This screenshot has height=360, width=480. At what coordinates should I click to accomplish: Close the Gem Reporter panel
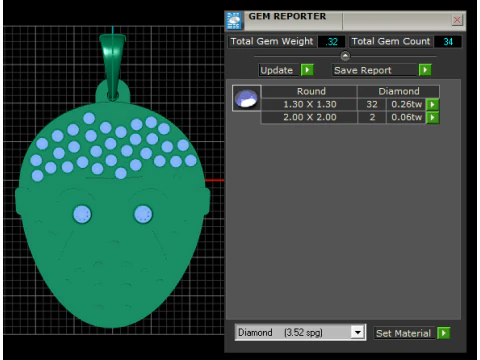pyautogui.click(x=457, y=20)
